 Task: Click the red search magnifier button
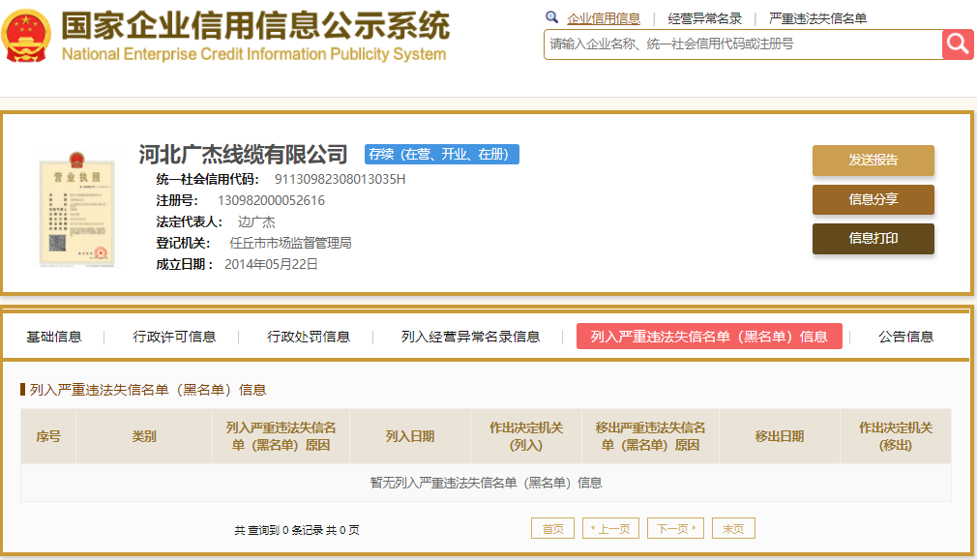(x=958, y=44)
